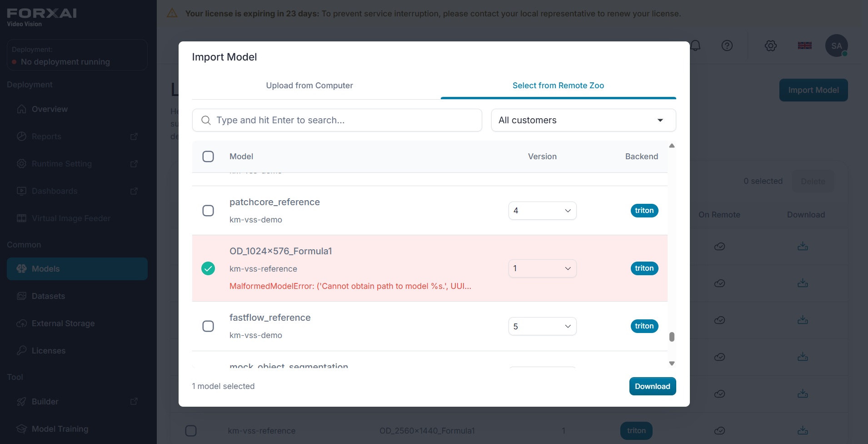The image size is (868, 444).
Task: Click the Download button in dialog
Action: [653, 386]
